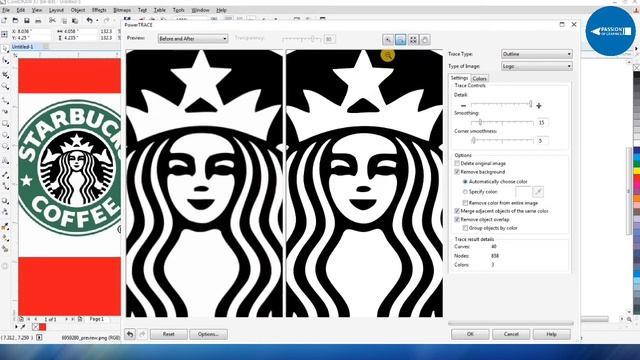Click the PowerTRACE redo arrow icon
The width and height of the screenshot is (640, 360).
pyautogui.click(x=142, y=334)
